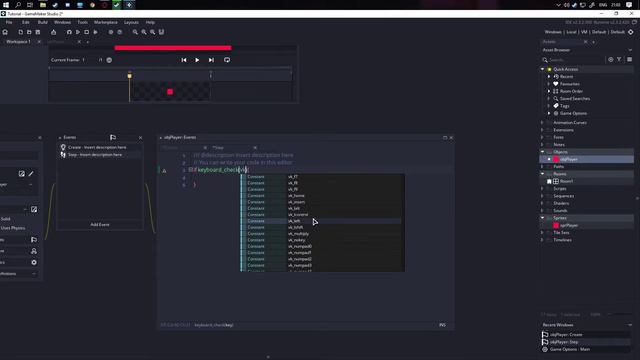Go to last frame of sprite preview

click(x=211, y=60)
